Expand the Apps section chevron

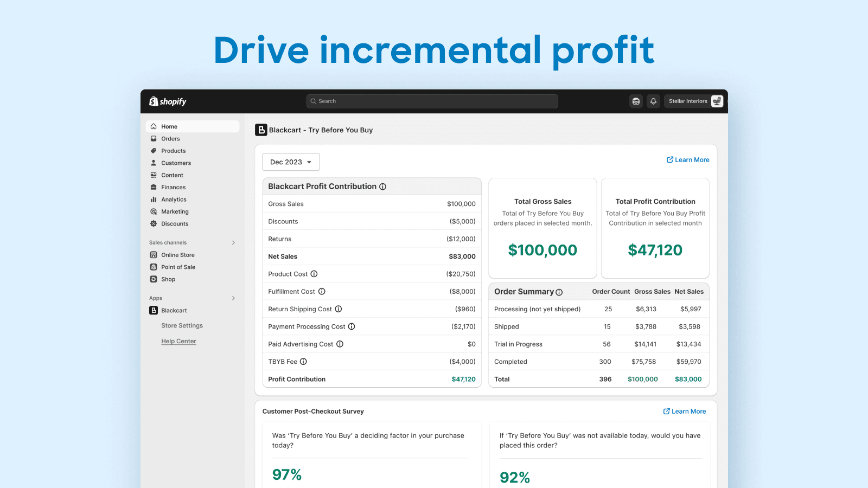point(233,298)
